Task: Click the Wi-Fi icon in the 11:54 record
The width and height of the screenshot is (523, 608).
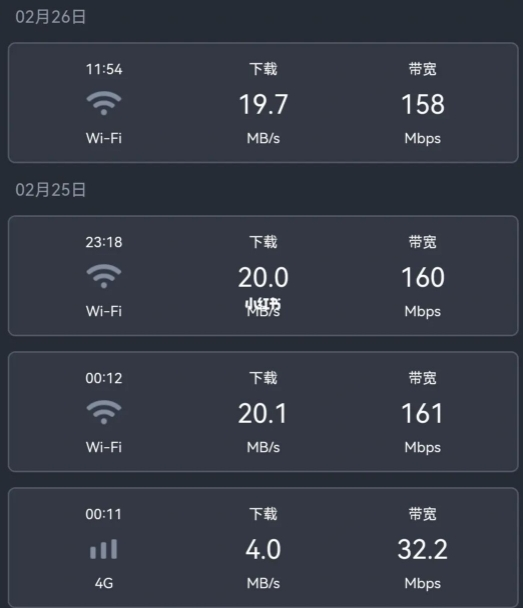Action: tap(104, 103)
